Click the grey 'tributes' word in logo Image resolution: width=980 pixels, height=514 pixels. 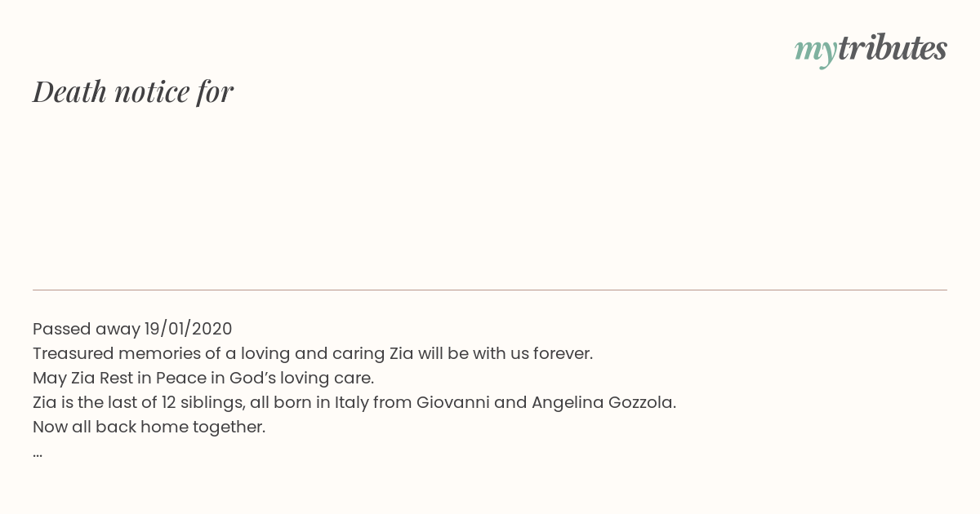coord(893,48)
